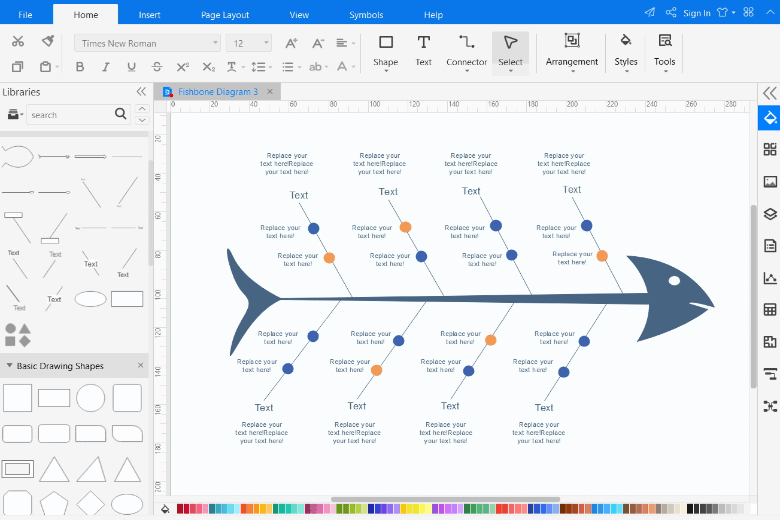Close the Fishbone Diagram 3 tab
The width and height of the screenshot is (780, 520).
point(270,92)
